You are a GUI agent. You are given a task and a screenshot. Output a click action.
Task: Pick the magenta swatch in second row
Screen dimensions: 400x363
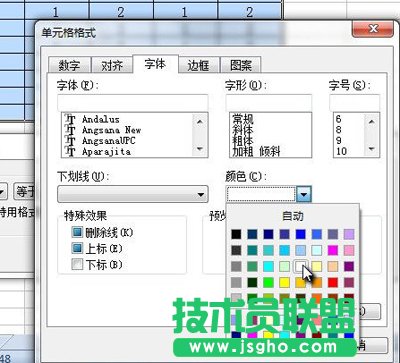pos(333,250)
